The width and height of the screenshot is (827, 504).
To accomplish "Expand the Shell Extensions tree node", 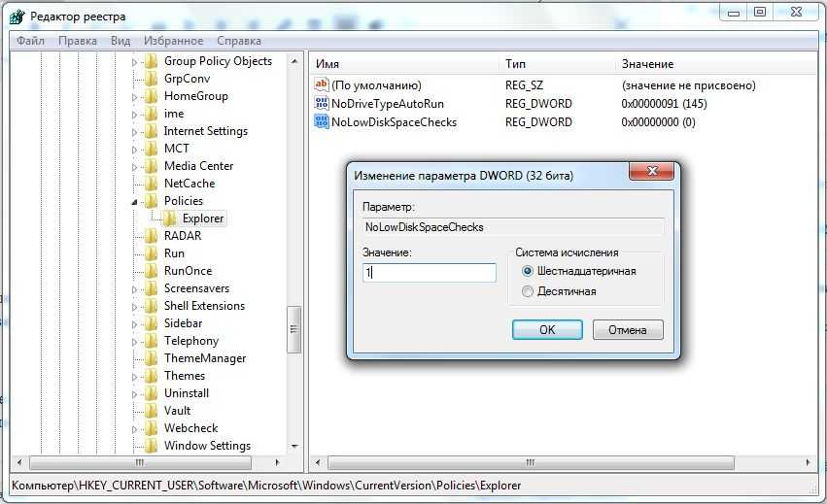I will [134, 307].
